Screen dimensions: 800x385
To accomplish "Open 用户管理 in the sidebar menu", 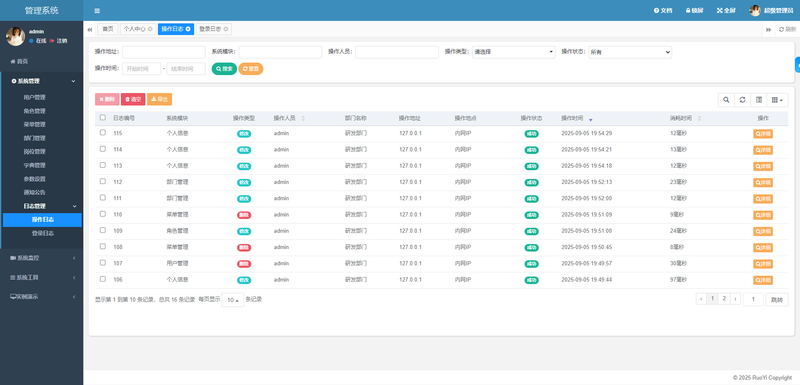I will (x=35, y=97).
